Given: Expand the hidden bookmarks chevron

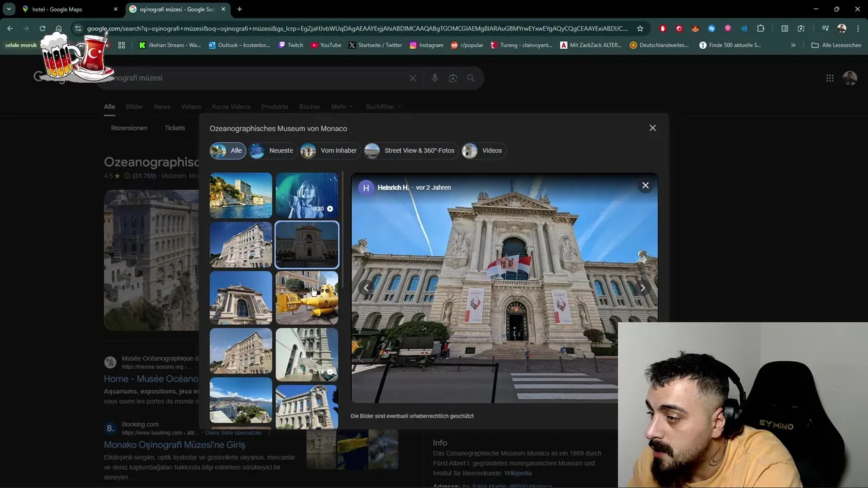Looking at the screenshot, I should [x=793, y=45].
